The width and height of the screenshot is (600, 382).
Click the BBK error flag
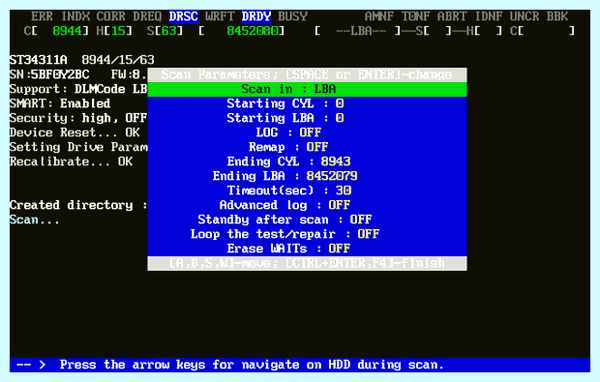pyautogui.click(x=557, y=17)
